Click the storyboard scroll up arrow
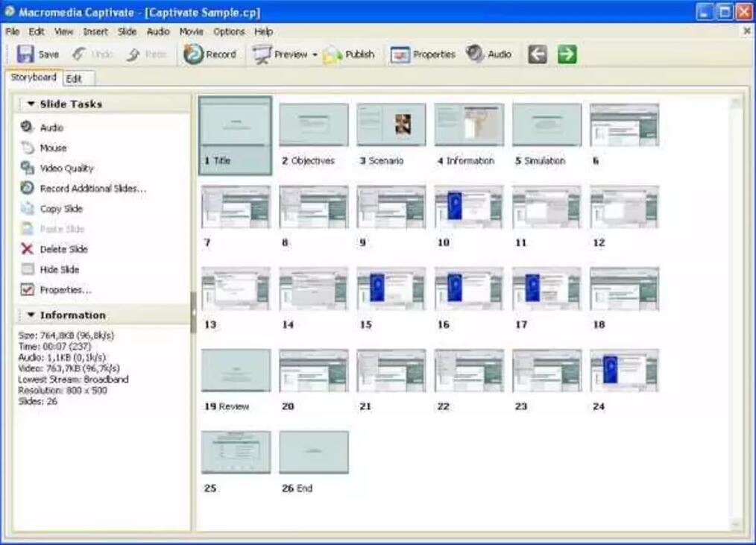The width and height of the screenshot is (756, 545). (x=735, y=102)
